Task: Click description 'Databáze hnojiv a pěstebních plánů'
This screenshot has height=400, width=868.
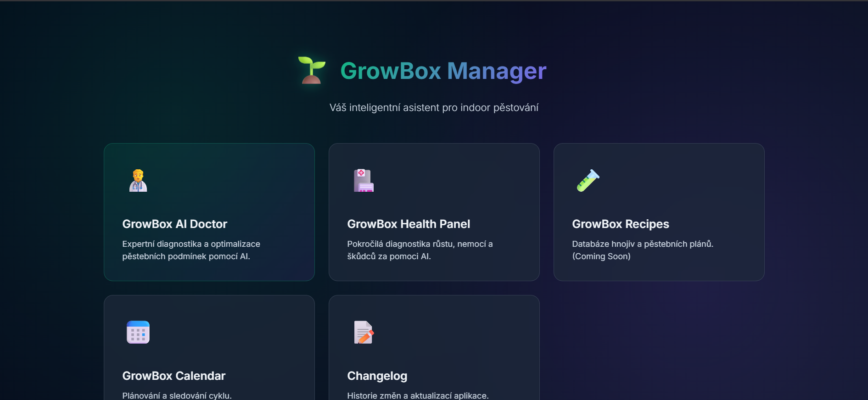Action: click(643, 244)
